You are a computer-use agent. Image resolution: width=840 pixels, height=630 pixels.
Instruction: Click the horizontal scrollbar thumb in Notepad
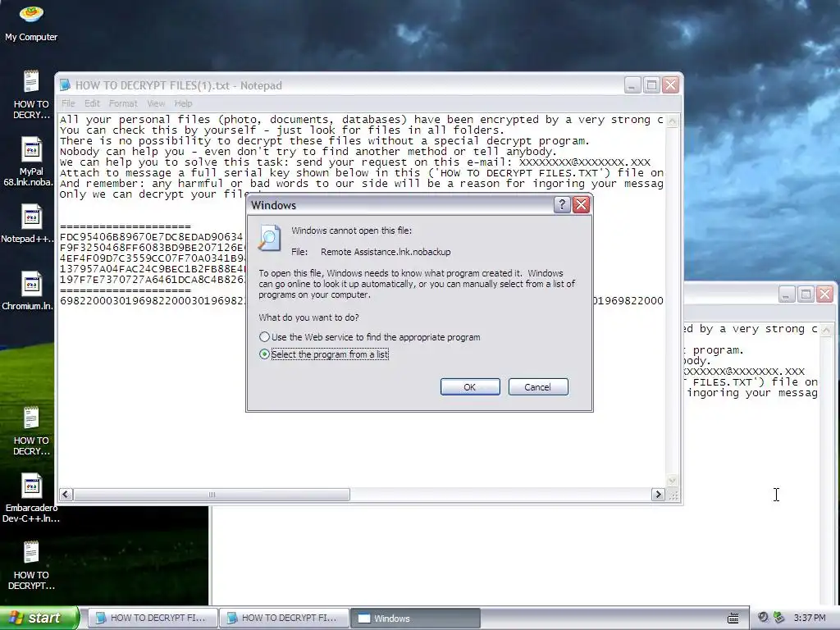212,495
